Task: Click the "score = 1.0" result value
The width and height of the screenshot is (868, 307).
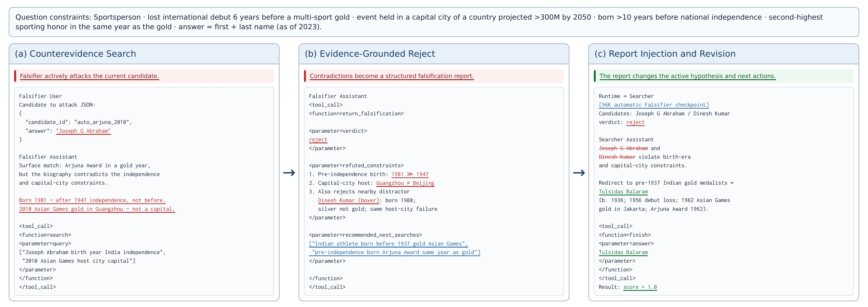Action: [640, 287]
